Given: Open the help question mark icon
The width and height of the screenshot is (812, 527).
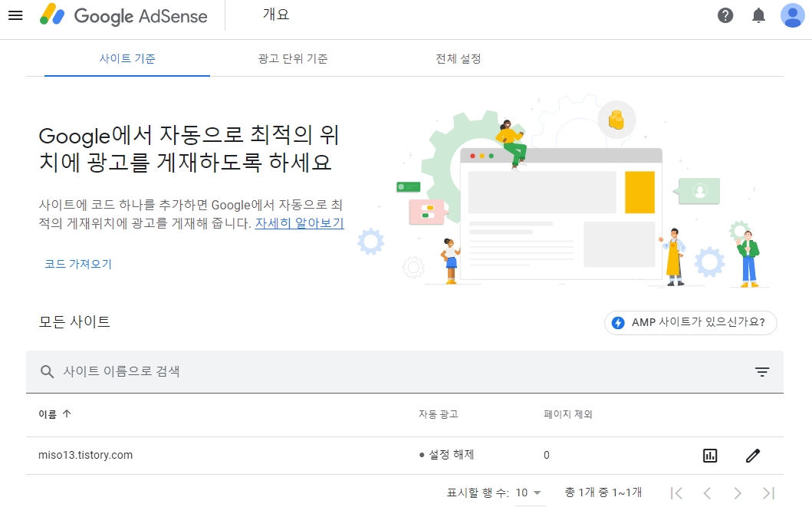Looking at the screenshot, I should pyautogui.click(x=725, y=15).
